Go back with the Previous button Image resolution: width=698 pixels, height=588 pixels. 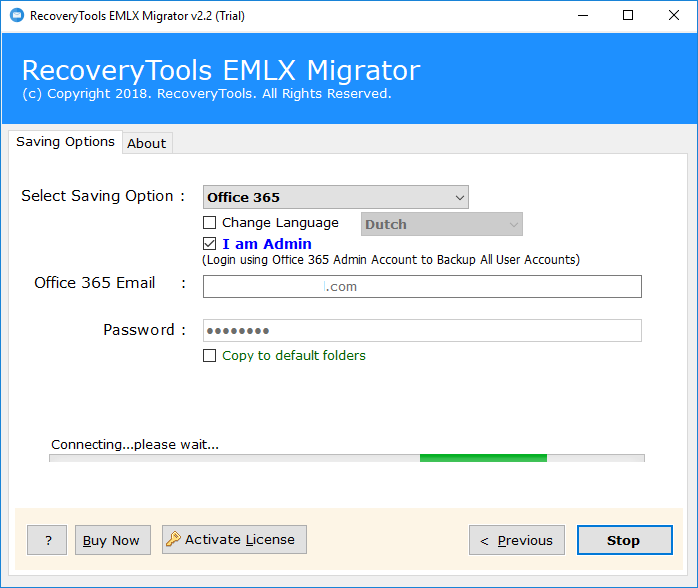[x=517, y=540]
